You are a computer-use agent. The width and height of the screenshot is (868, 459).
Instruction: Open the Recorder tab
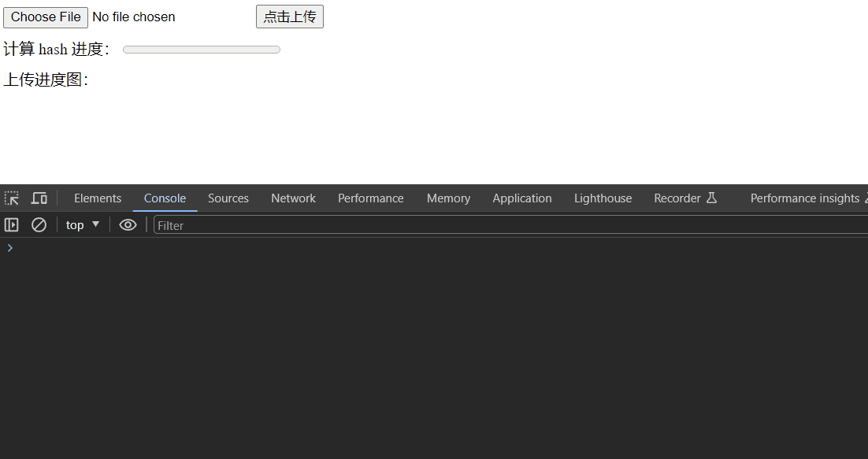point(685,198)
